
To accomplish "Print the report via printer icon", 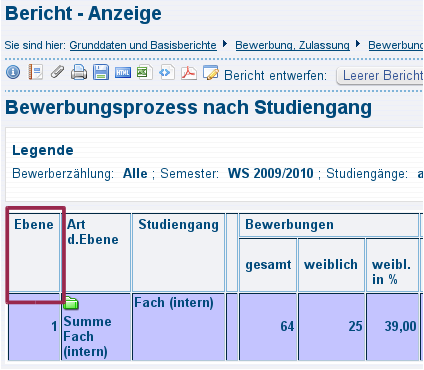I will point(79,72).
